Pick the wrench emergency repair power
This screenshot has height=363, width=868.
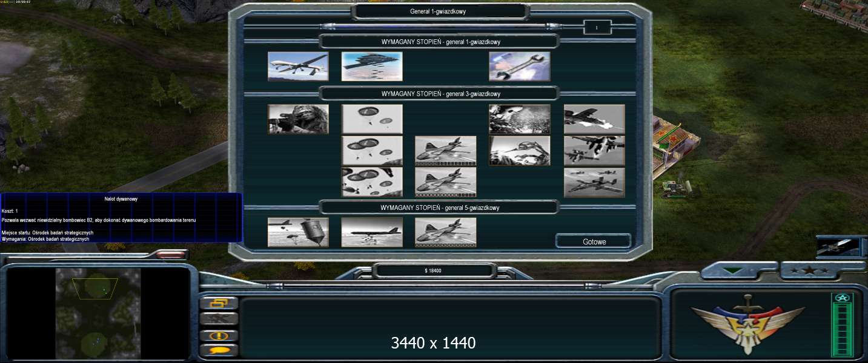coord(520,67)
